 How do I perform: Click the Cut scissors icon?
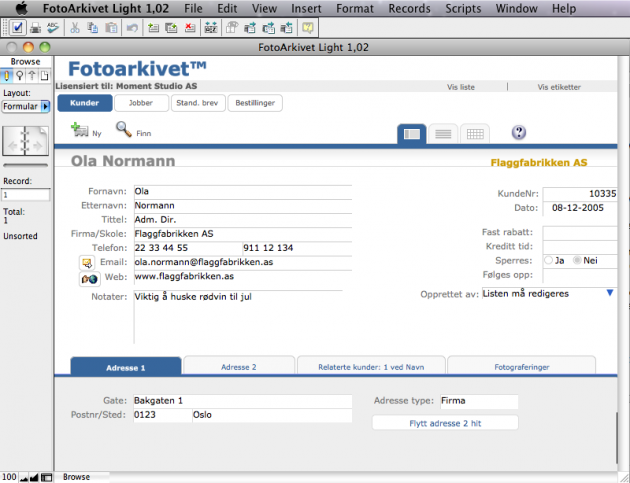click(x=75, y=28)
